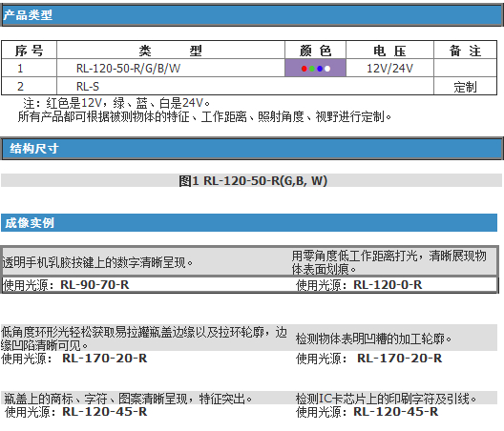Click the 结构尺寸 section header
The image size is (504, 431).
click(x=252, y=149)
